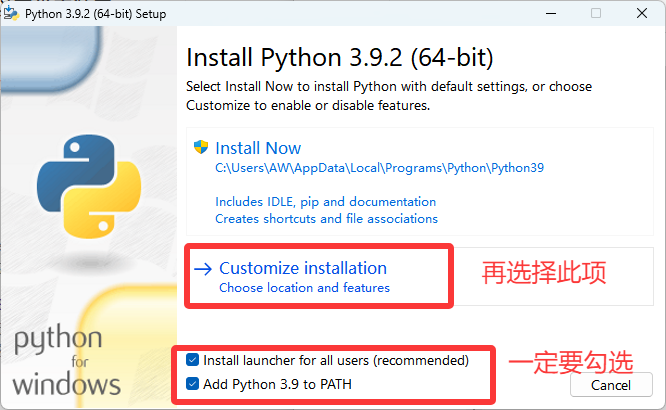The width and height of the screenshot is (666, 410).
Task: Click "Creates shortcuts and file associations" text
Action: (x=326, y=218)
